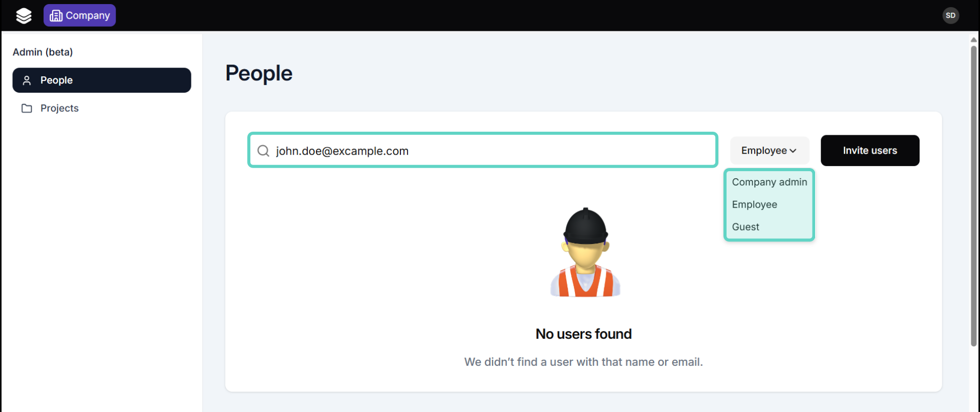
Task: Click the magnifier search icon
Action: [x=263, y=151]
